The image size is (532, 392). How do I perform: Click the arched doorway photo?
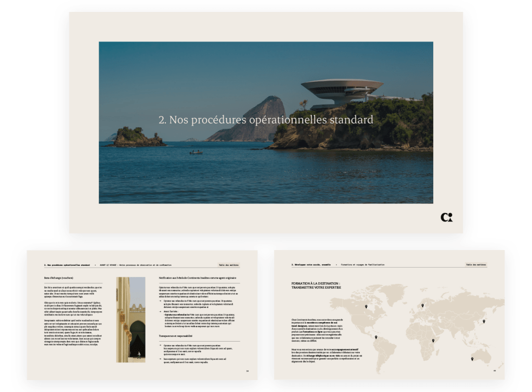click(x=131, y=319)
